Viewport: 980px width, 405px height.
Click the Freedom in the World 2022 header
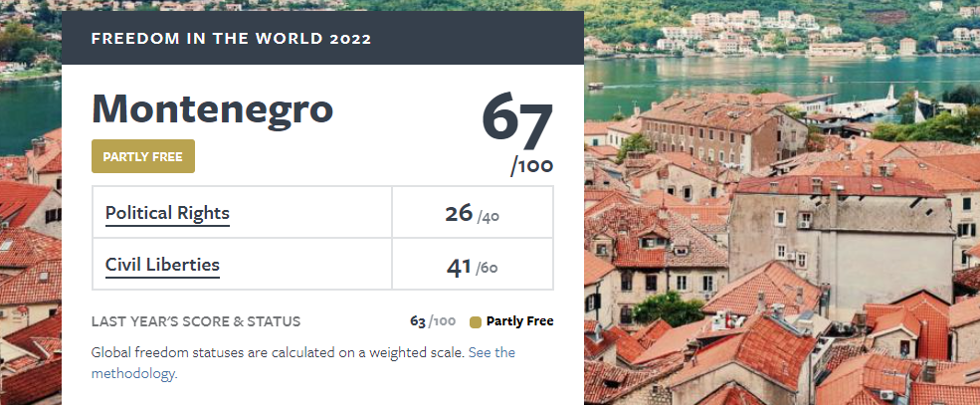(x=231, y=39)
